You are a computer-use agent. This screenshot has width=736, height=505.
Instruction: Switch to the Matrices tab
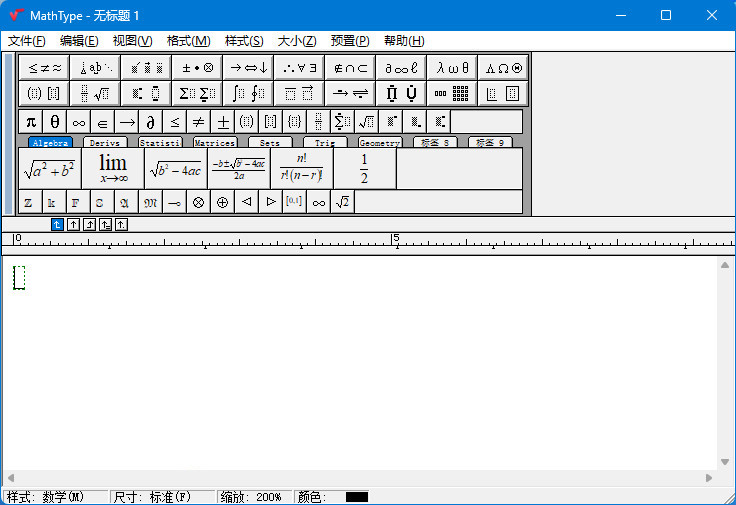coord(215,142)
